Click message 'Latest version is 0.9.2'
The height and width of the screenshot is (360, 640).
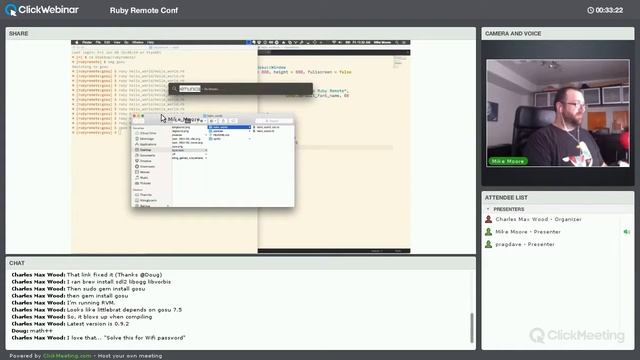pos(98,324)
